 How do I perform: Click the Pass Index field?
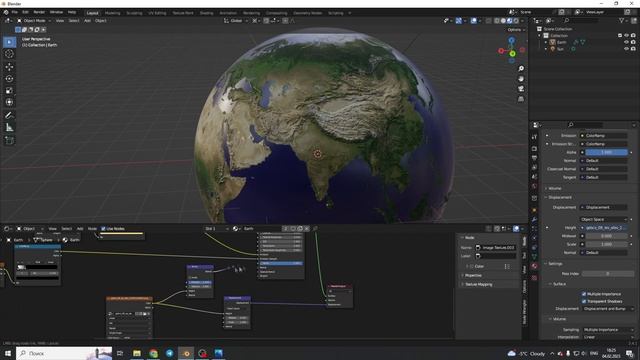[x=607, y=273]
